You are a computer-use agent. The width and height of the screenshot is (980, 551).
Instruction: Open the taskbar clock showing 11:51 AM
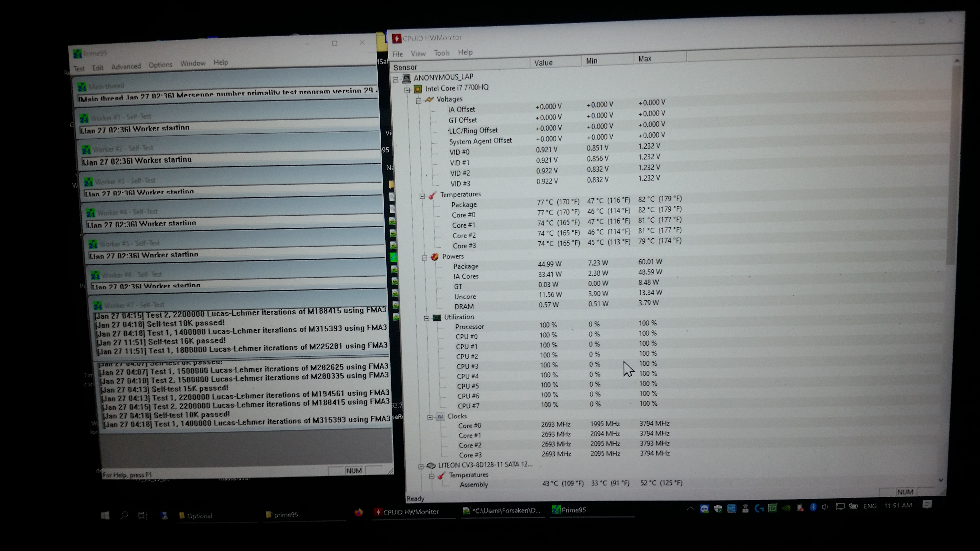tap(898, 505)
